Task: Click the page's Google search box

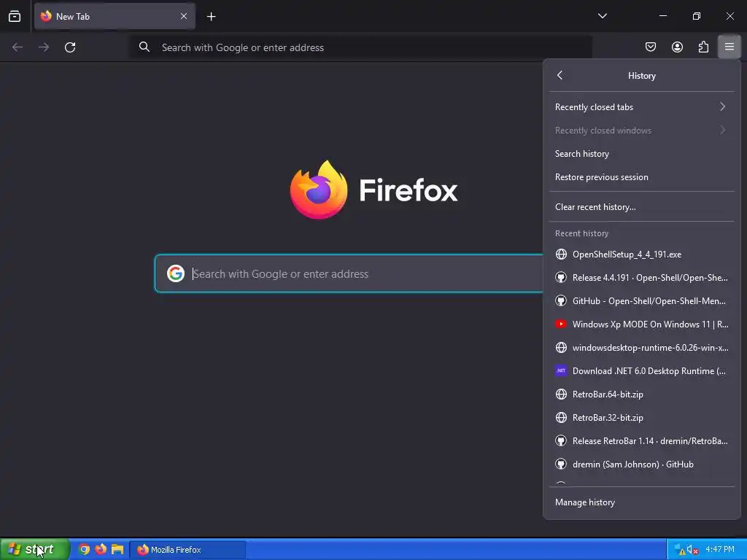Action: [349, 274]
